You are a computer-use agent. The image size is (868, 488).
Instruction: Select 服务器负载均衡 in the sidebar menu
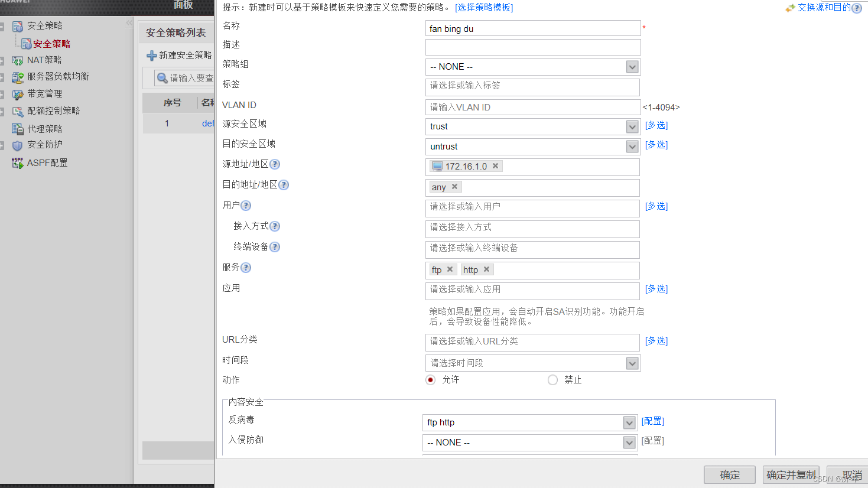click(58, 77)
